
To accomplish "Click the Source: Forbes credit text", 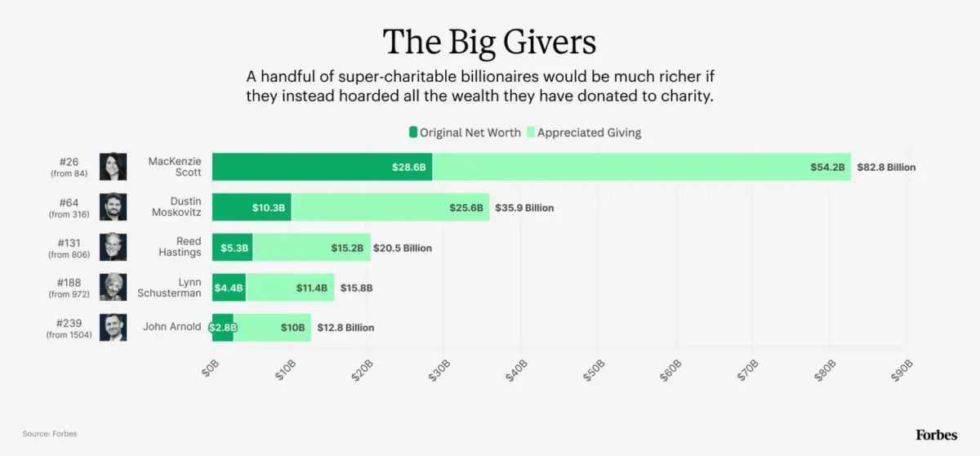I will (x=49, y=434).
